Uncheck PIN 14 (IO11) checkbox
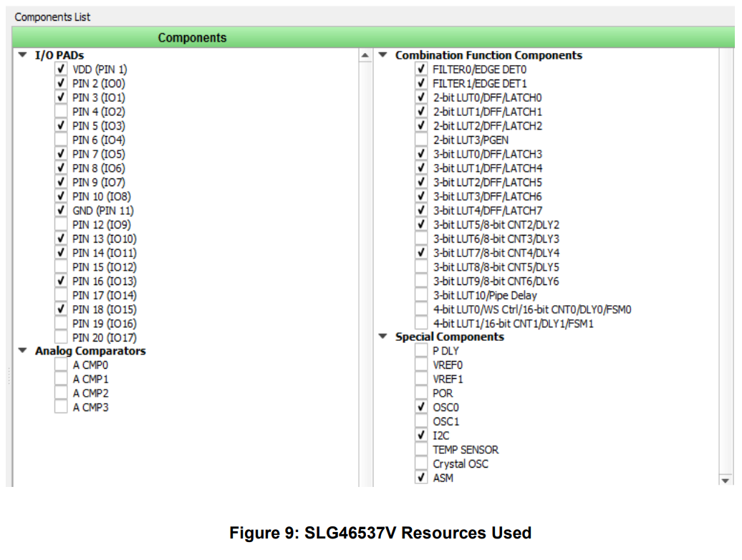The width and height of the screenshot is (742, 560). [61, 253]
